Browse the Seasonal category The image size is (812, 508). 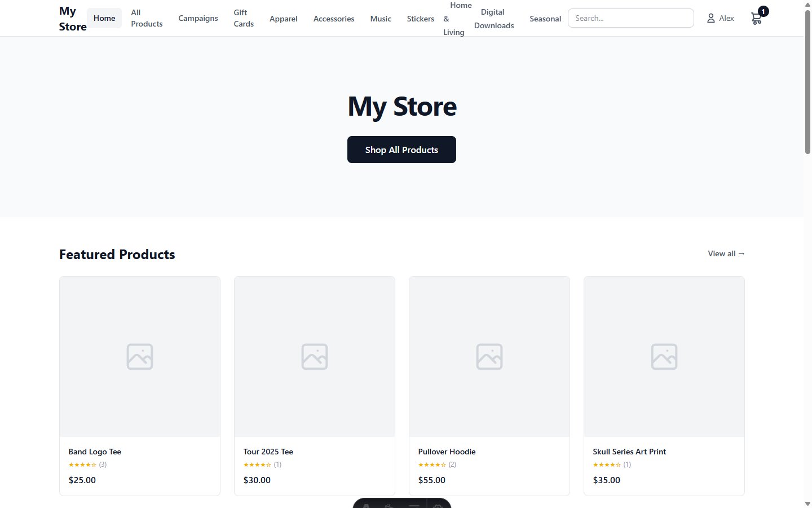tap(545, 18)
